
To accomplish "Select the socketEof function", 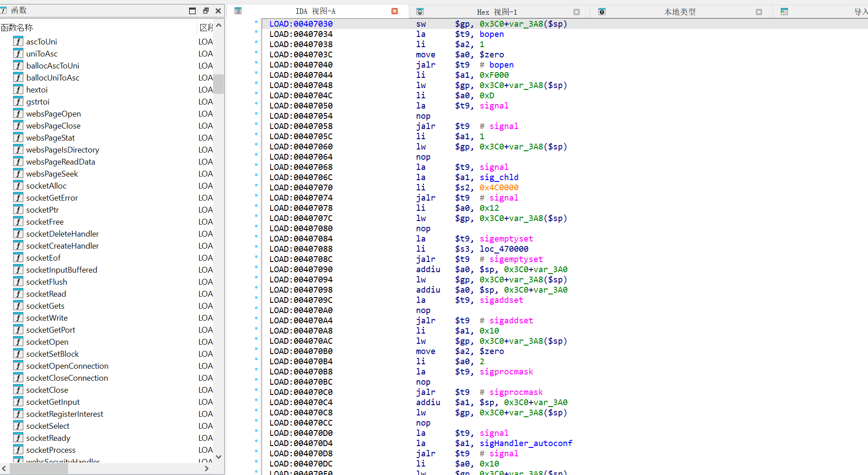I will tap(43, 258).
